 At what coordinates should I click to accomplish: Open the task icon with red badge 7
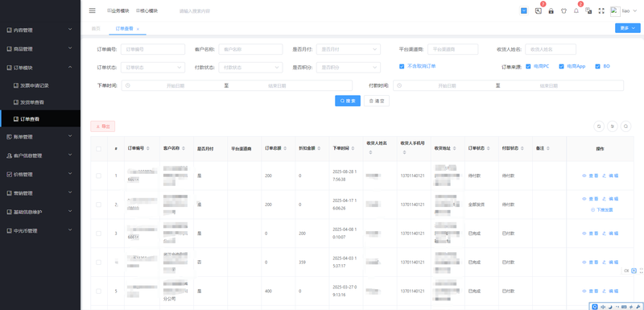coord(539,11)
